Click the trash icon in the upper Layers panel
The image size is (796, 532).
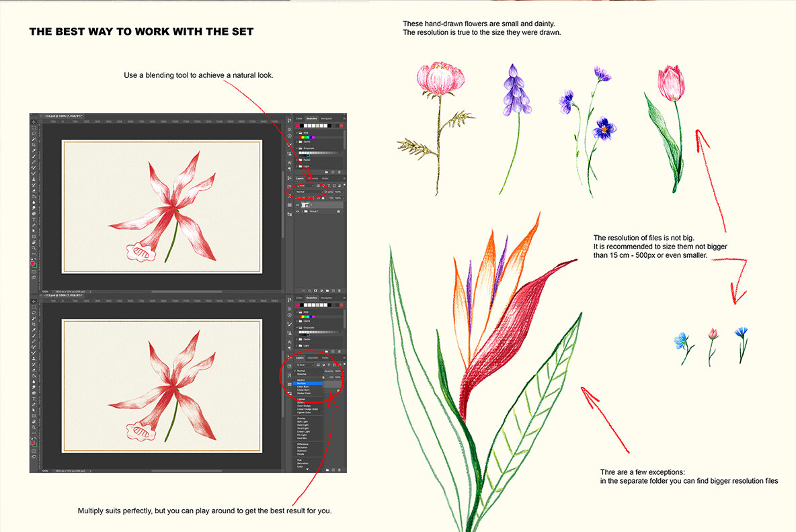[340, 290]
